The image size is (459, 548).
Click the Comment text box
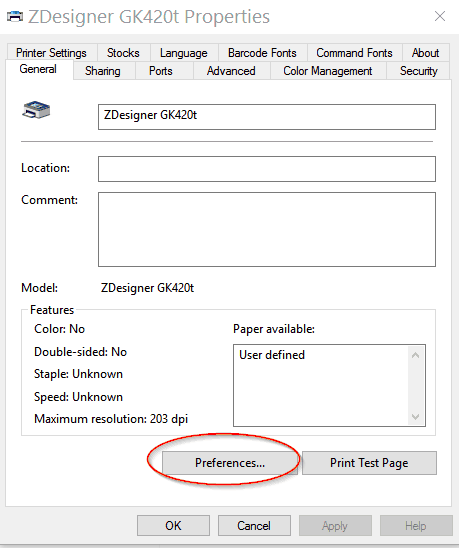267,229
